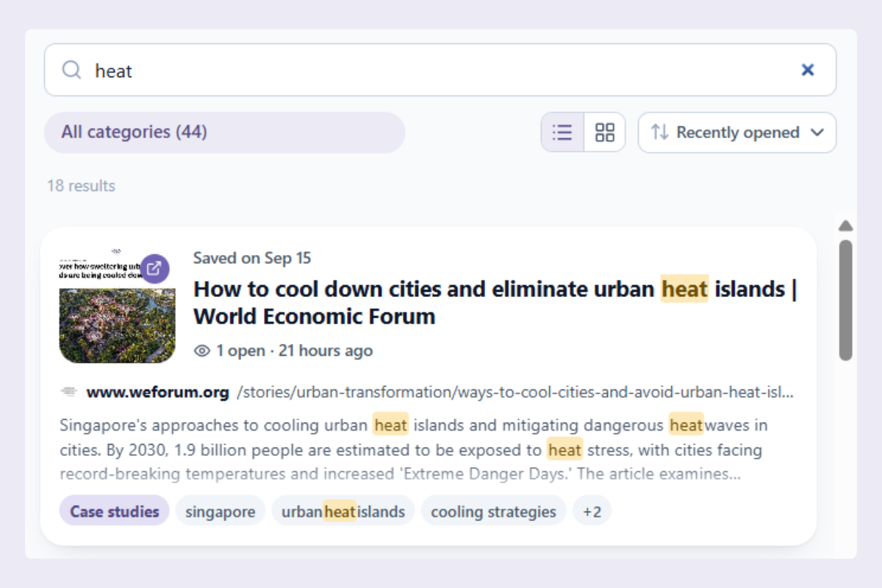The height and width of the screenshot is (588, 882).
Task: Click the eye icon beside '1 open'
Action: 202,351
